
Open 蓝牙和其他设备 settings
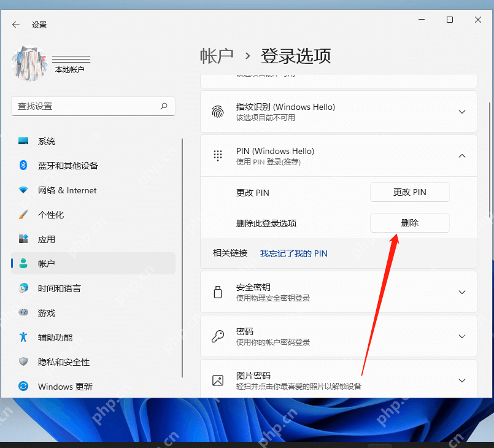coord(93,166)
